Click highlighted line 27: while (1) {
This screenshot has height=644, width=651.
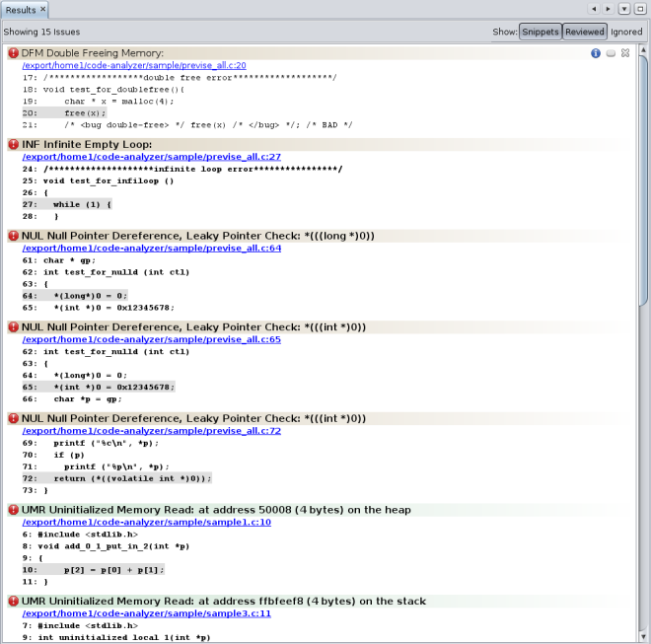(x=67, y=204)
